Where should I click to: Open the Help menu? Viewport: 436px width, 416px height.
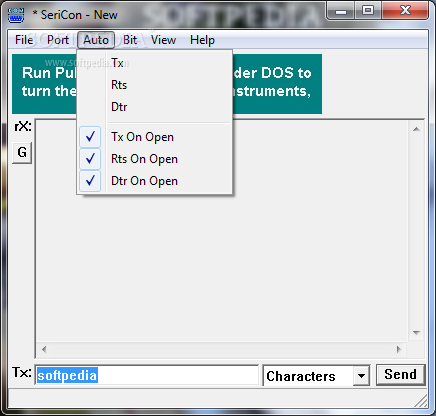(x=202, y=40)
